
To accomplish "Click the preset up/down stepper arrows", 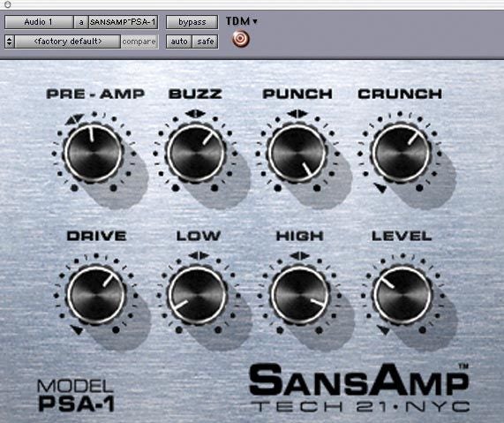I will [x=10, y=42].
